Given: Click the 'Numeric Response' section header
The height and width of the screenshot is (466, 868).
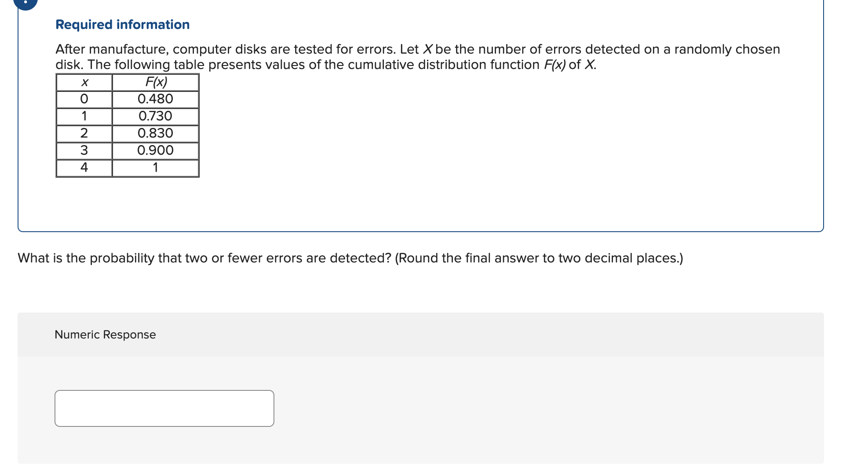Looking at the screenshot, I should click(105, 334).
